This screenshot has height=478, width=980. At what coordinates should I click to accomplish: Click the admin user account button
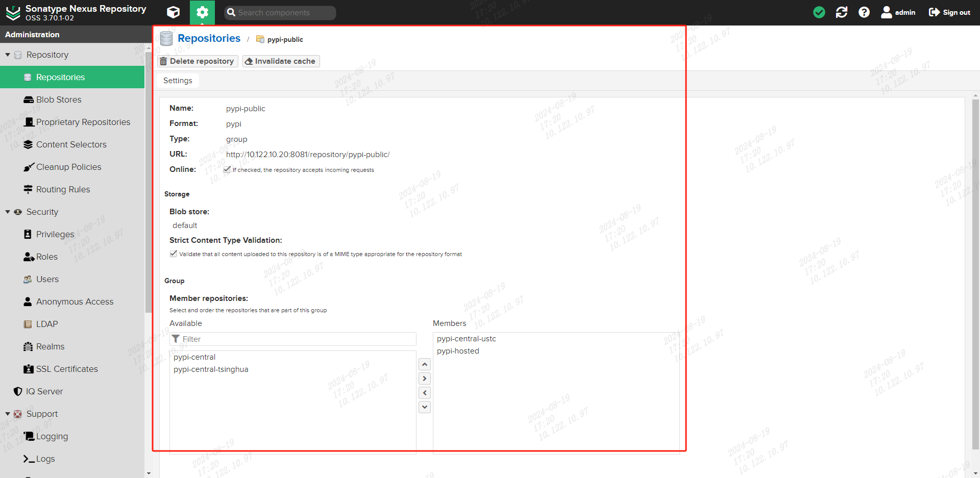[898, 12]
